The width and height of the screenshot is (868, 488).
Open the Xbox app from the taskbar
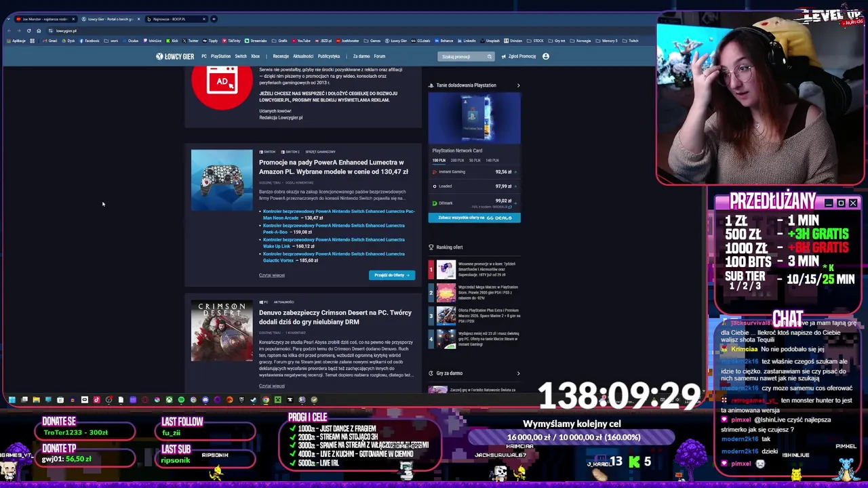pyautogui.click(x=169, y=400)
